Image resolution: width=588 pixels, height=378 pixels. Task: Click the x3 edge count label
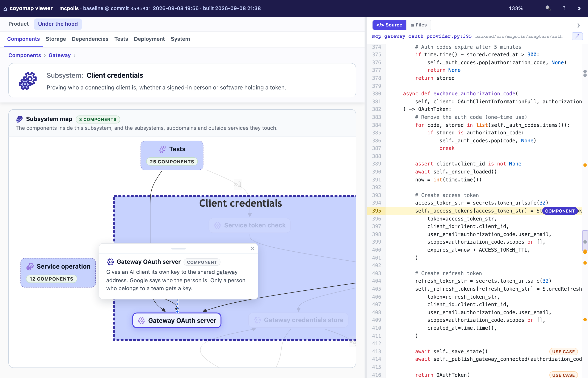coord(238,184)
